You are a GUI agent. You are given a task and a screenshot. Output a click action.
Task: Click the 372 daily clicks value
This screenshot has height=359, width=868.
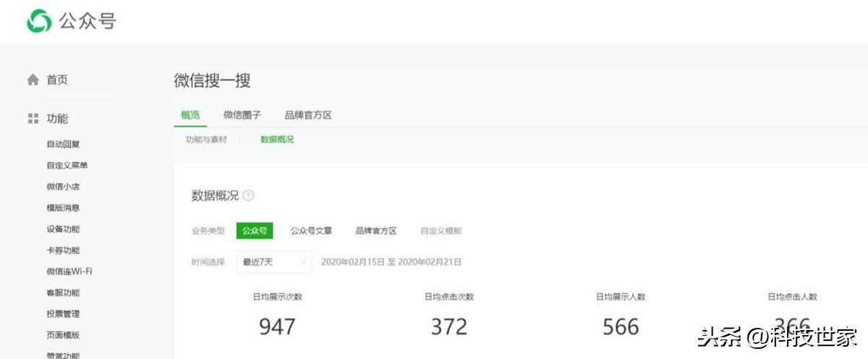coord(449,326)
